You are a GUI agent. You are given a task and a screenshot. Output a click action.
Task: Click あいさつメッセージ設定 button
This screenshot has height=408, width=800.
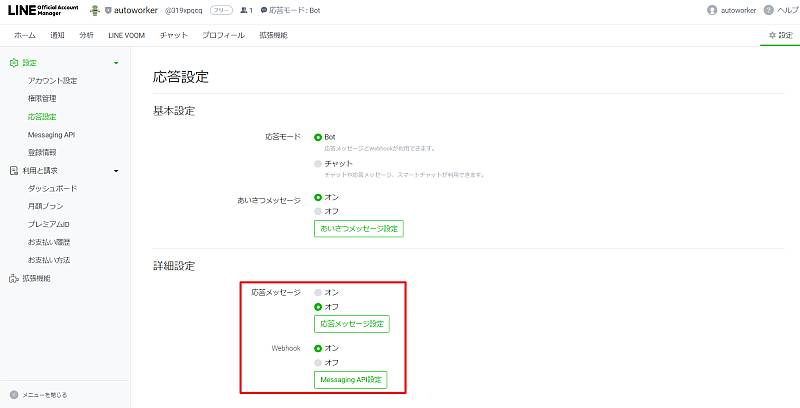tap(359, 228)
